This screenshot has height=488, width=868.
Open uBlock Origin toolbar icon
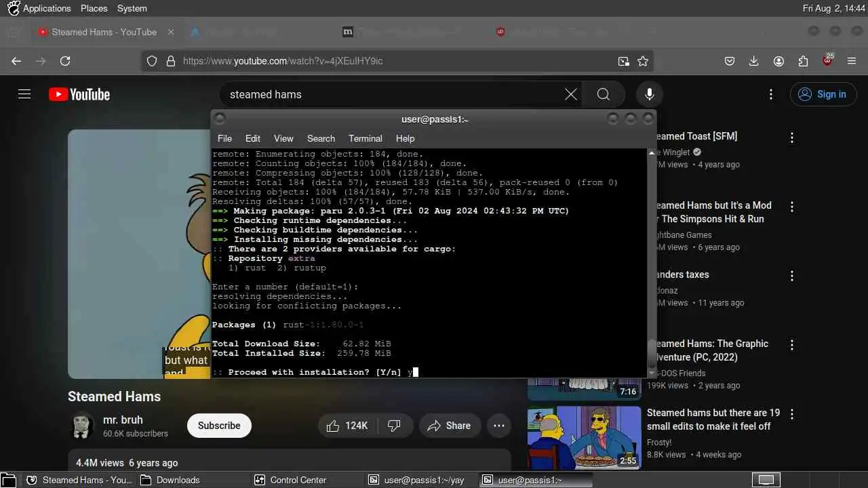[827, 60]
